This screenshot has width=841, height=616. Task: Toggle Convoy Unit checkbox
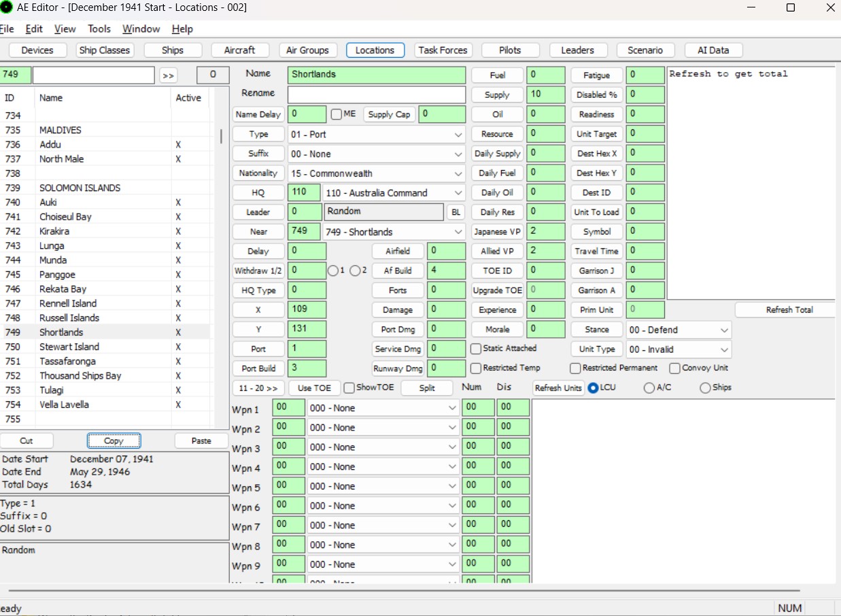click(675, 369)
